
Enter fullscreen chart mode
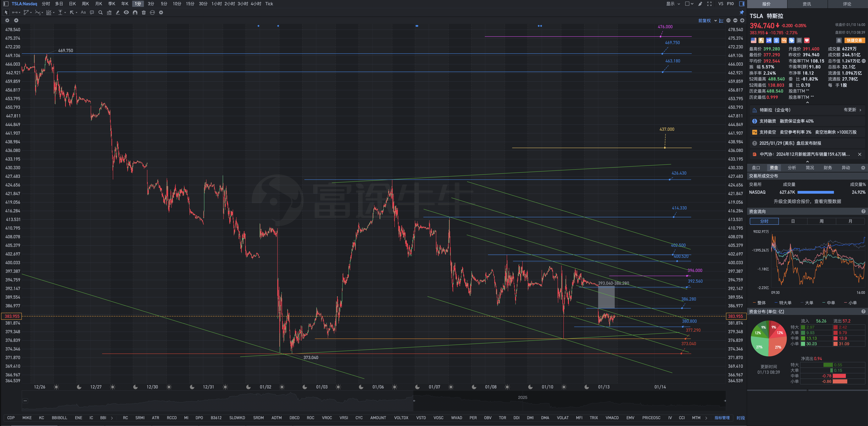(709, 4)
